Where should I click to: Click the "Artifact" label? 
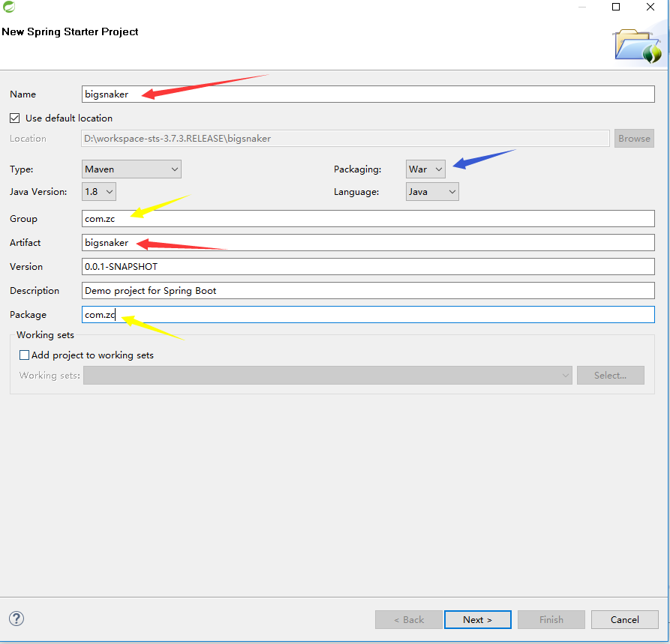coord(26,243)
